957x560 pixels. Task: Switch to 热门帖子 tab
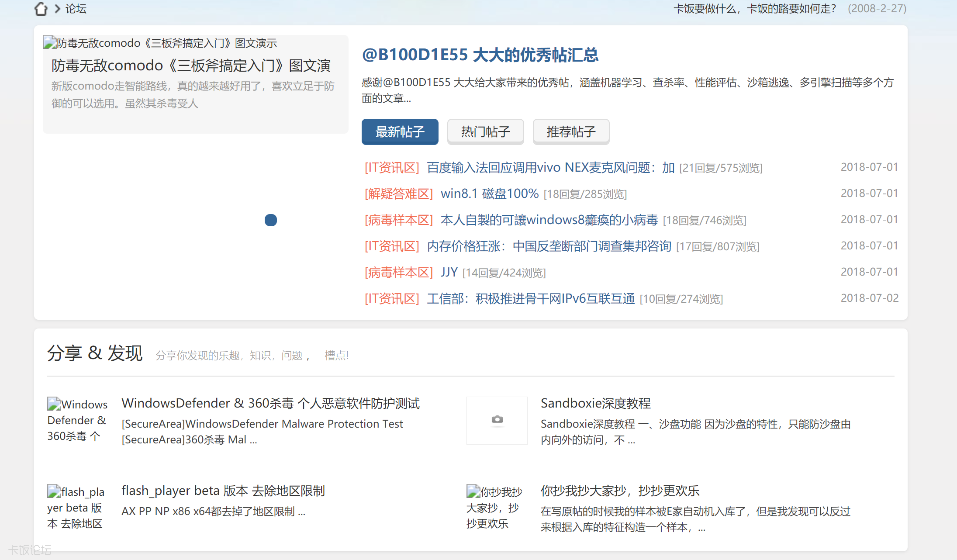click(x=486, y=131)
